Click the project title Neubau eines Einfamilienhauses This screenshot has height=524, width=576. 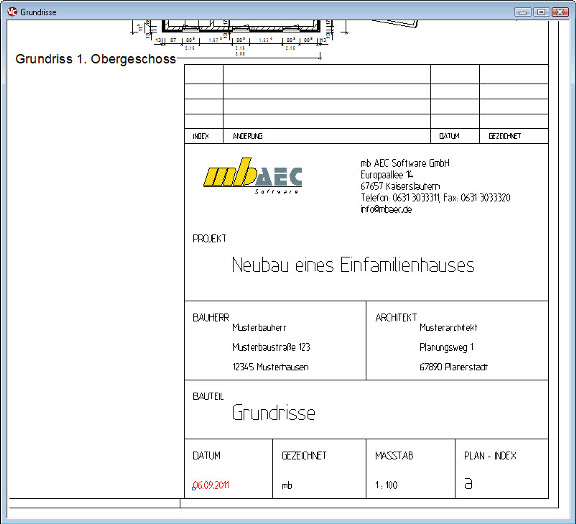coord(353,265)
